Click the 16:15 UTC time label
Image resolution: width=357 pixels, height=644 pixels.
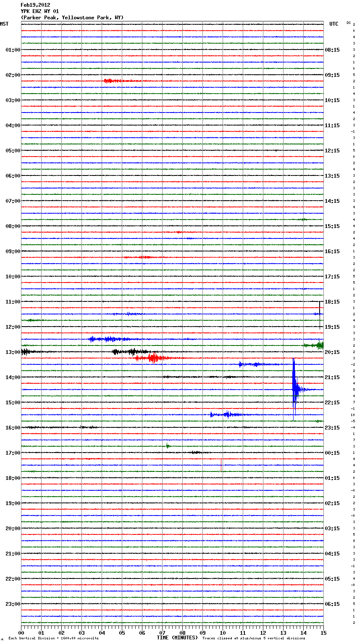tap(332, 251)
